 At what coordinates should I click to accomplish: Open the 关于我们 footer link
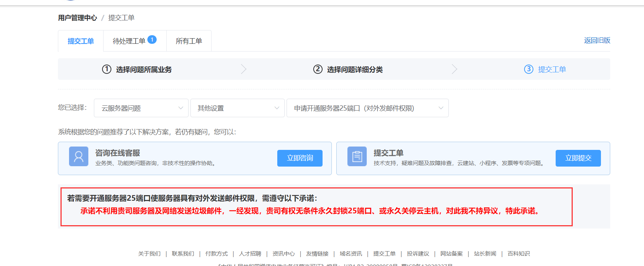pyautogui.click(x=149, y=254)
